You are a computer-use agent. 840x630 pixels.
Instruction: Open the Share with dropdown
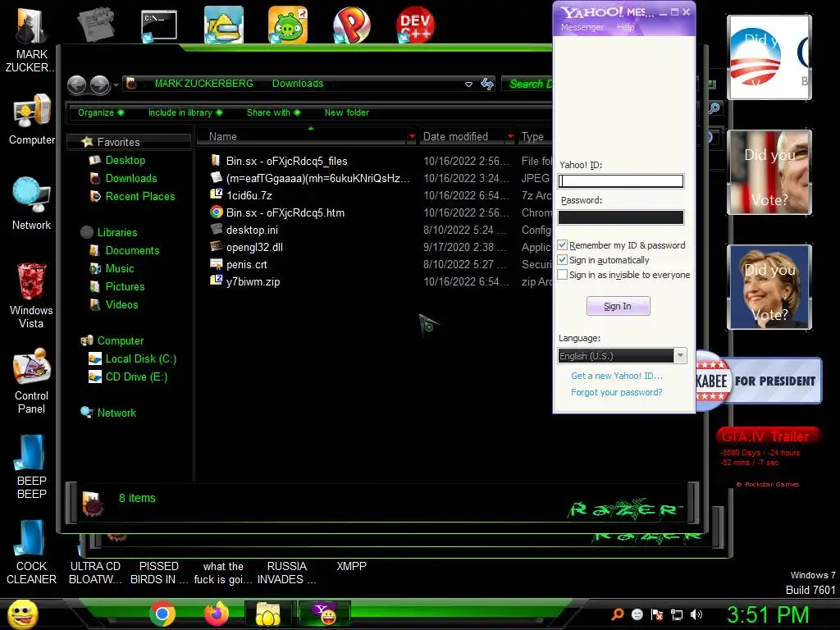[274, 112]
